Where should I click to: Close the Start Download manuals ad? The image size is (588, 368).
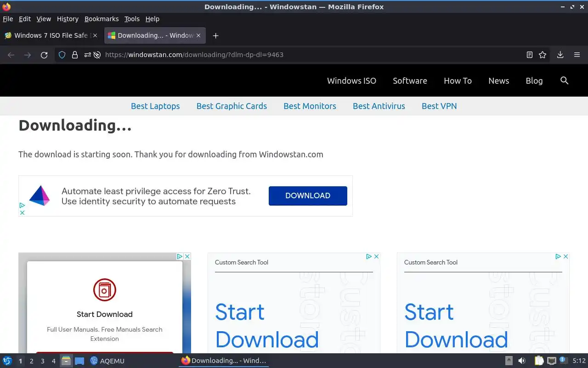(x=187, y=256)
